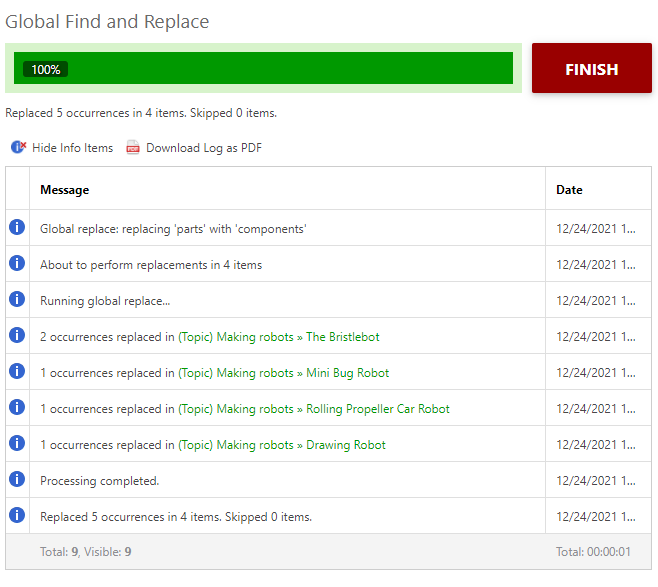Click Global Find and Replace heading

click(x=107, y=22)
